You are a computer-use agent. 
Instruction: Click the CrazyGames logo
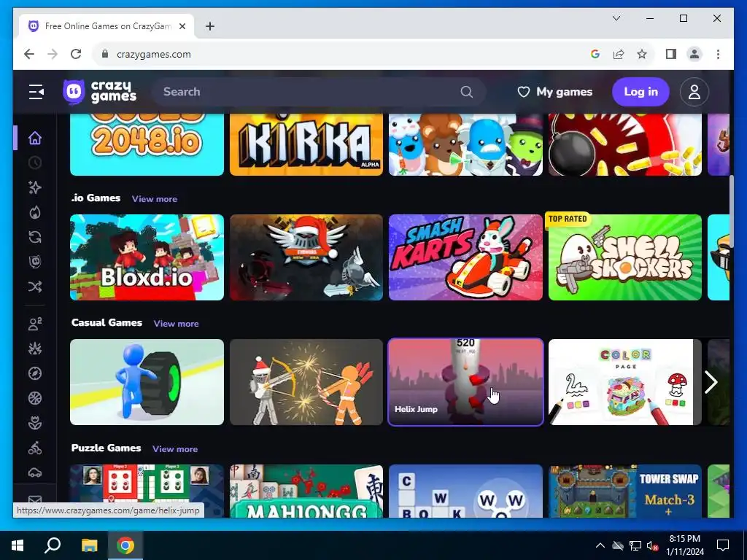[99, 91]
